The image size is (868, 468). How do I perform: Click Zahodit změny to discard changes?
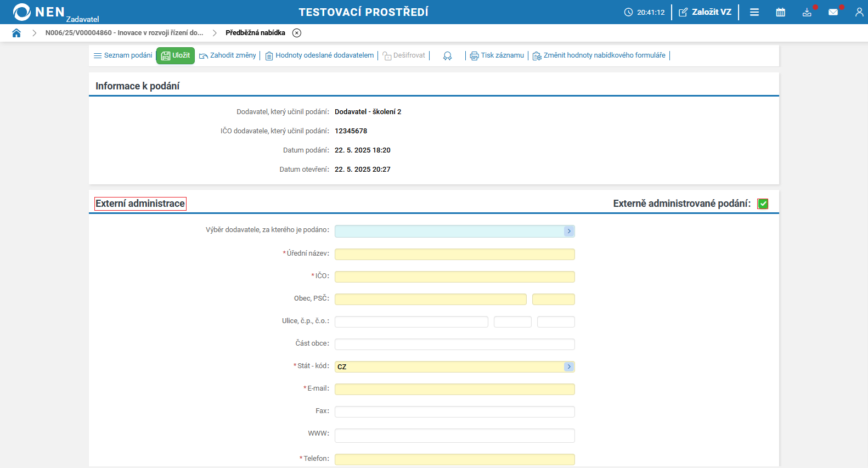click(x=228, y=55)
